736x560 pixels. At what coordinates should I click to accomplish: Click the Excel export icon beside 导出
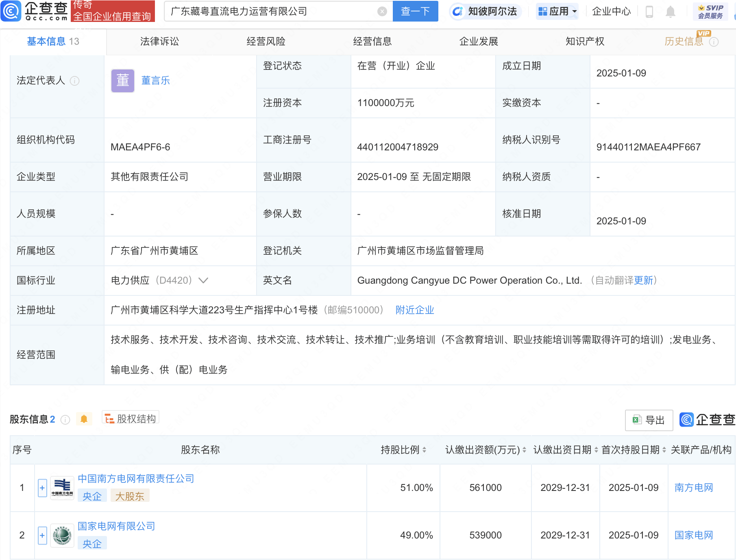pos(637,420)
